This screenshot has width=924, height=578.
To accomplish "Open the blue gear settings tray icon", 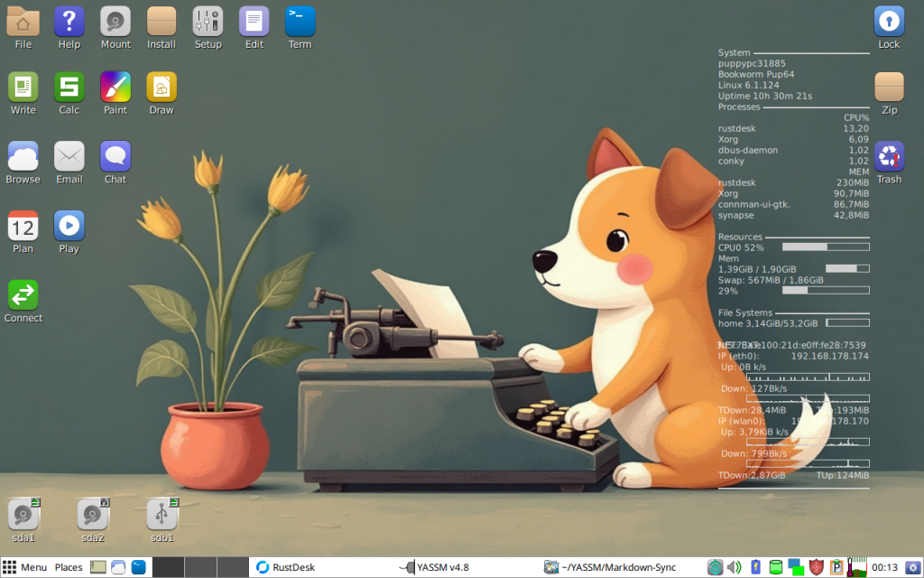I will pos(913,567).
